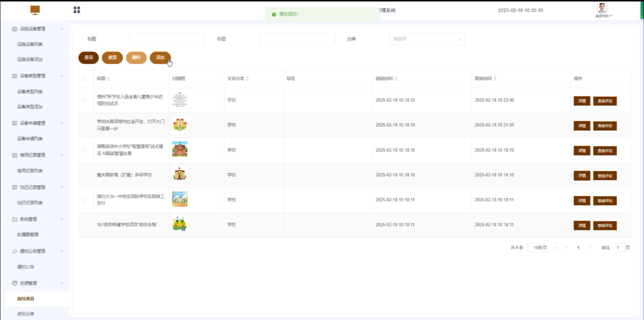Check the 重庆再新增 row checkbox
This screenshot has height=320, width=644.
(84, 175)
